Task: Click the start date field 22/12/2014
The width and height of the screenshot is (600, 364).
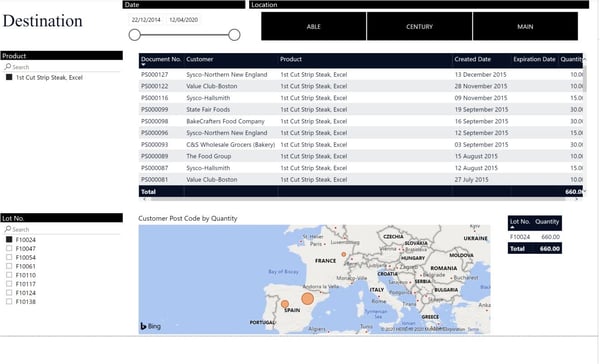Action: (x=146, y=20)
